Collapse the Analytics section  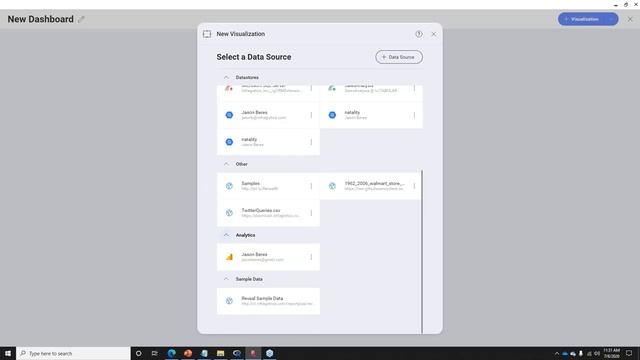[x=227, y=235]
